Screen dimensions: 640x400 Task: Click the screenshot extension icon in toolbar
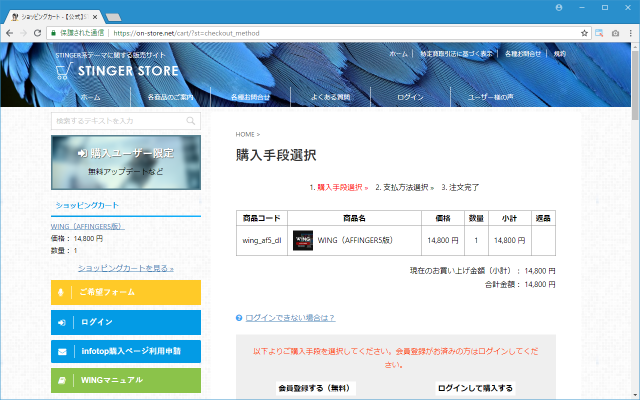pyautogui.click(x=599, y=33)
